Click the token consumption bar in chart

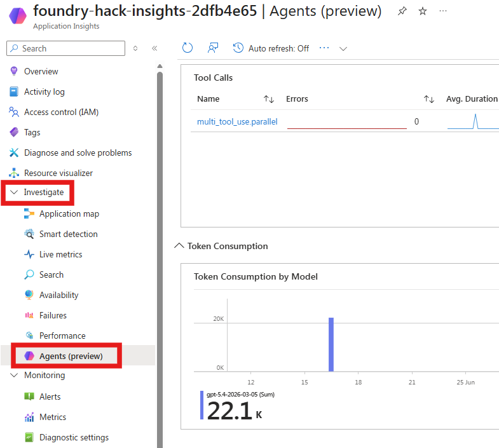(x=331, y=344)
